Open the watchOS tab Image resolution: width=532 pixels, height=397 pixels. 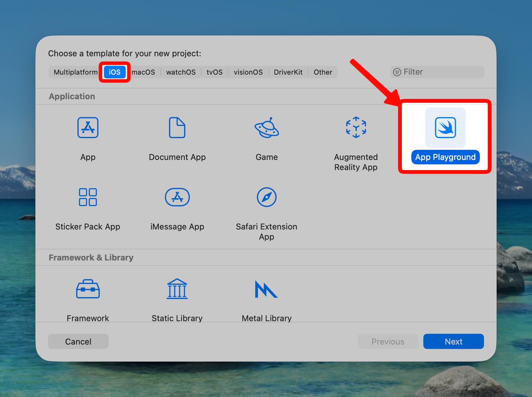pyautogui.click(x=181, y=72)
